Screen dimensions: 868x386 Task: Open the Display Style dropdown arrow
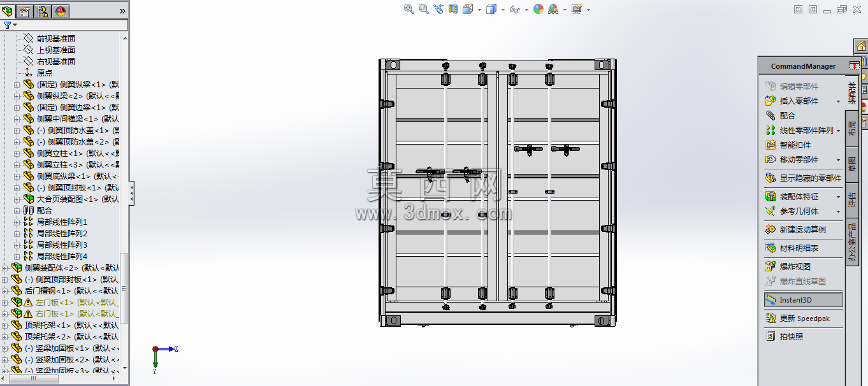(502, 10)
